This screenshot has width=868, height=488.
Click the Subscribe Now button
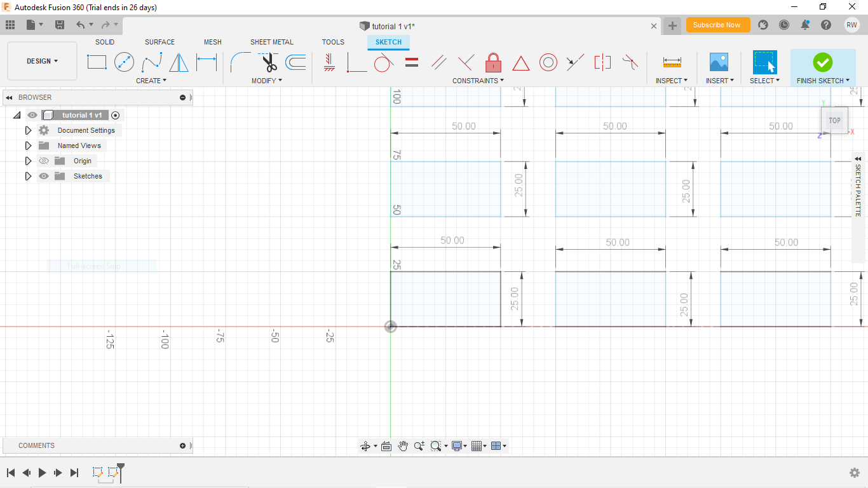click(717, 25)
